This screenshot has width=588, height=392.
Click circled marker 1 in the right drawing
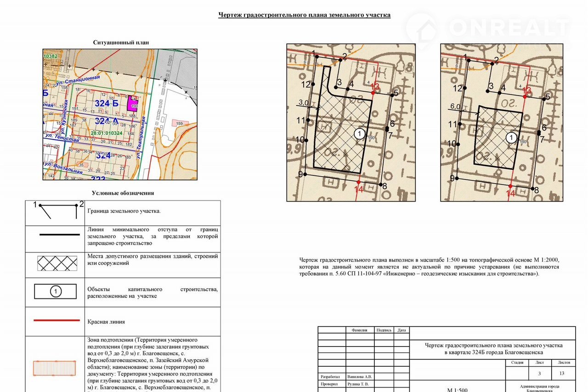coord(510,138)
